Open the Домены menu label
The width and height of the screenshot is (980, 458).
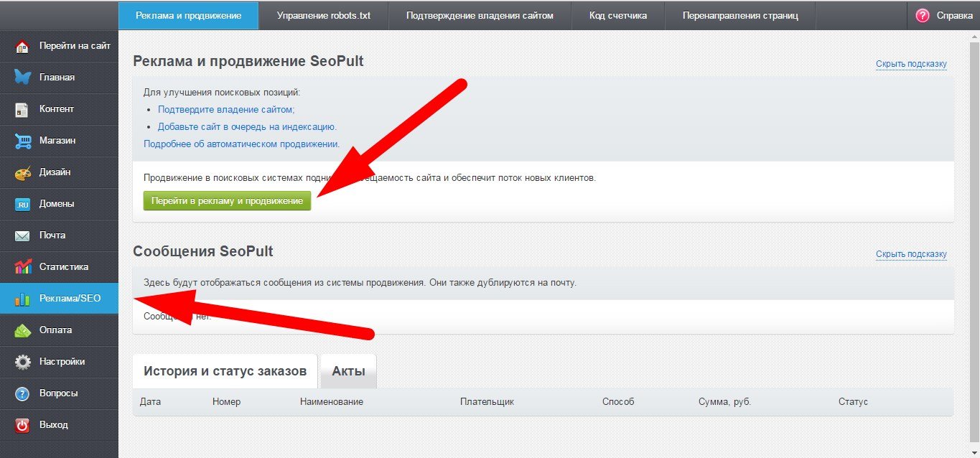pyautogui.click(x=57, y=204)
